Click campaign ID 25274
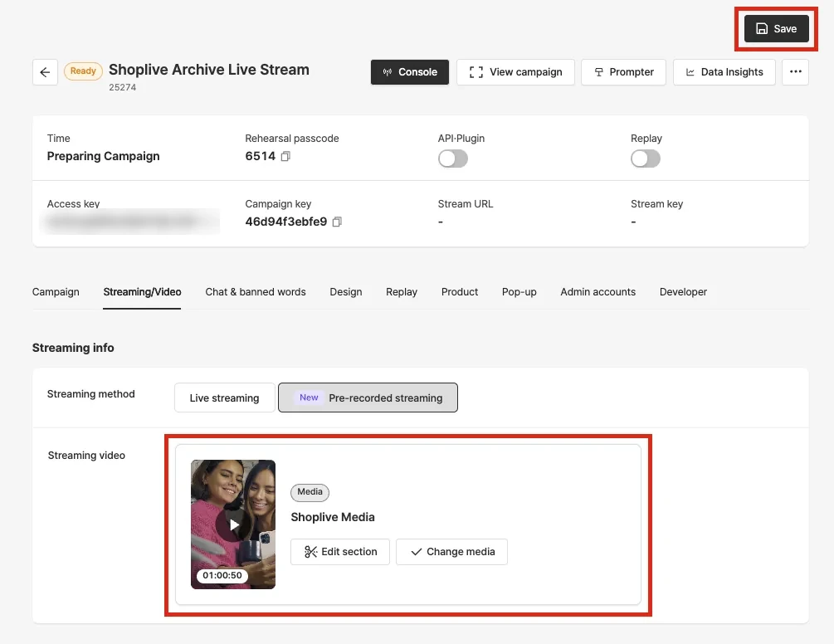 [122, 87]
